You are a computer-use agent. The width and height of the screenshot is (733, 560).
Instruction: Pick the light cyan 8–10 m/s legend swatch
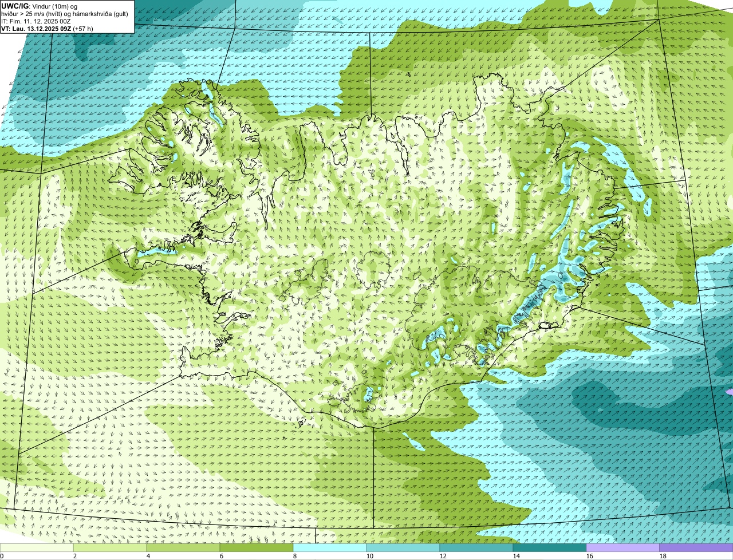coord(330,547)
